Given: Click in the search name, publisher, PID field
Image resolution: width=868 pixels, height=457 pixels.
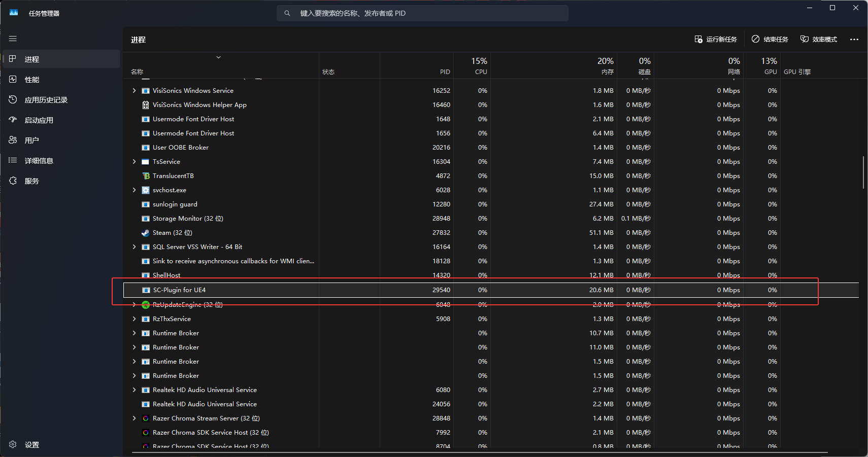Looking at the screenshot, I should click(422, 13).
